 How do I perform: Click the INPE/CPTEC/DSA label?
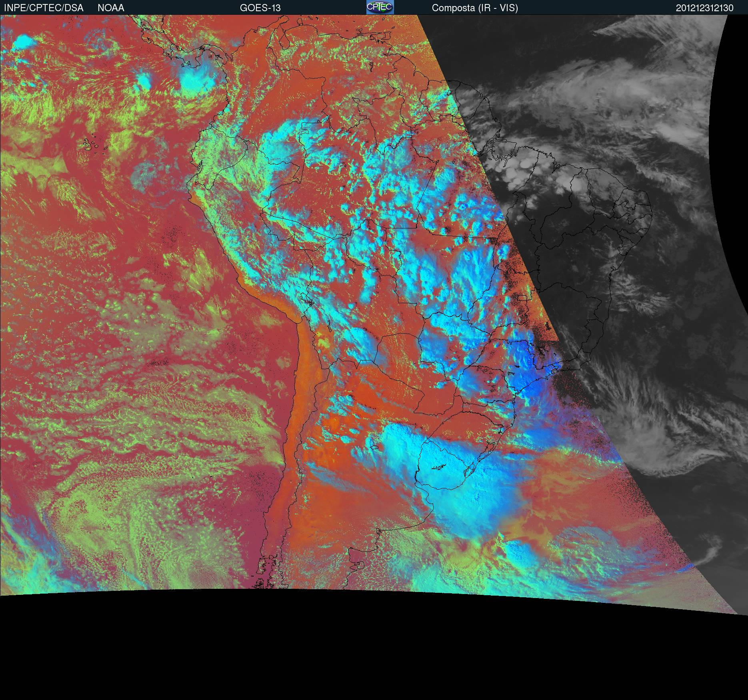44,8
